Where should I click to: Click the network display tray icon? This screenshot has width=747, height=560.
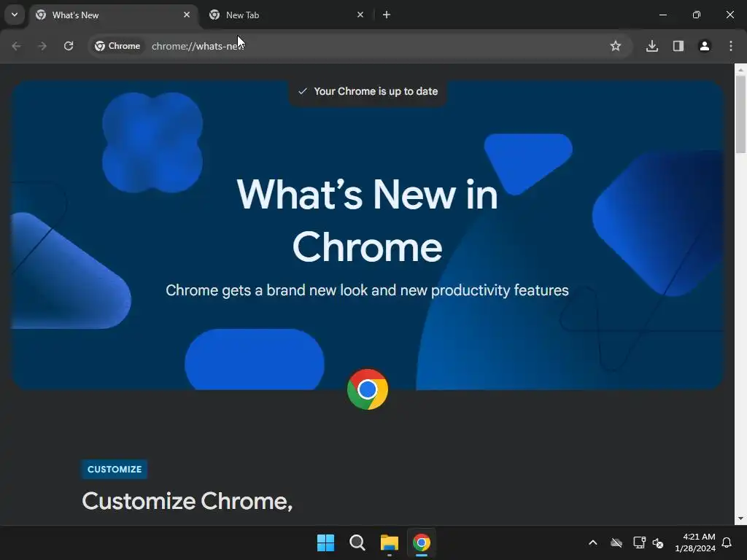coord(639,542)
